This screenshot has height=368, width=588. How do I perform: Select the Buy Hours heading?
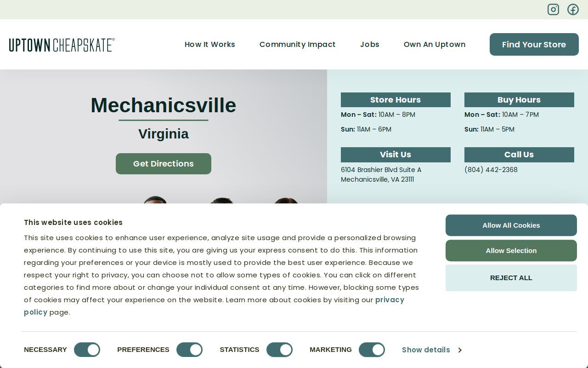tap(519, 100)
